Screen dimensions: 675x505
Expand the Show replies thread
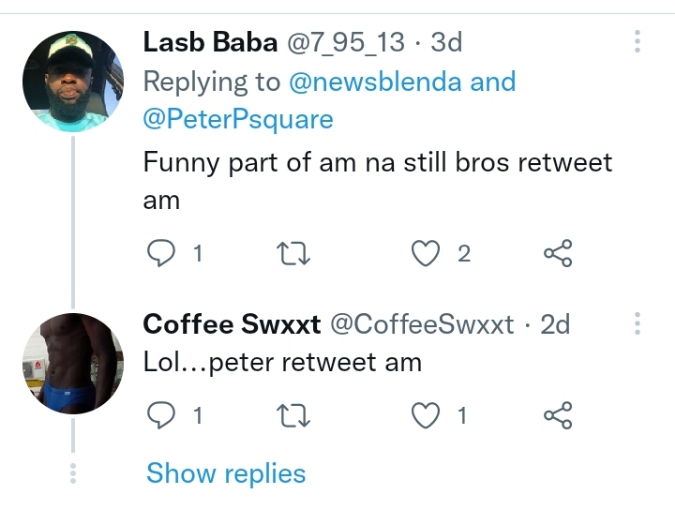[226, 472]
